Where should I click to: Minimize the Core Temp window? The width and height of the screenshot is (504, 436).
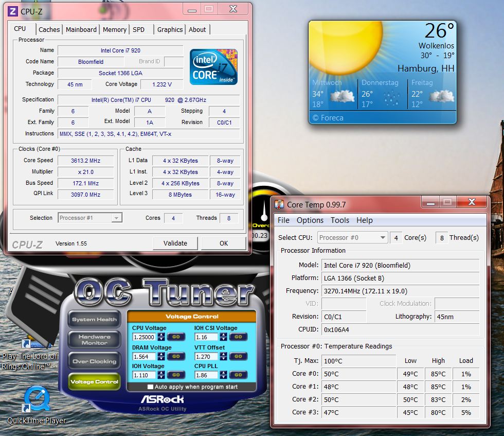click(x=431, y=202)
